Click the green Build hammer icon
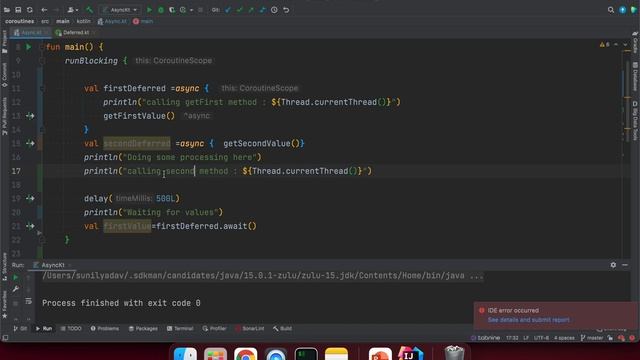Image resolution: width=640 pixels, height=360 pixels. (x=89, y=10)
